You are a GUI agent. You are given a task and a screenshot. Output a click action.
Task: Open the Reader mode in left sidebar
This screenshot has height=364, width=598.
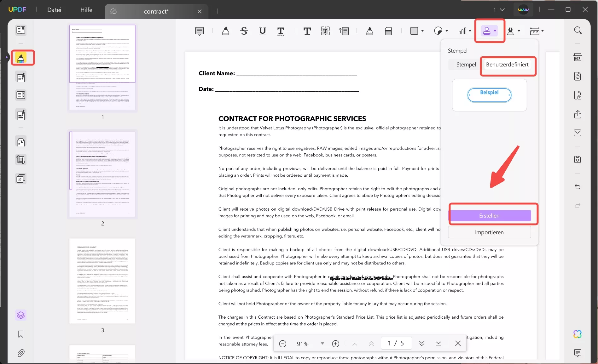[x=21, y=30]
